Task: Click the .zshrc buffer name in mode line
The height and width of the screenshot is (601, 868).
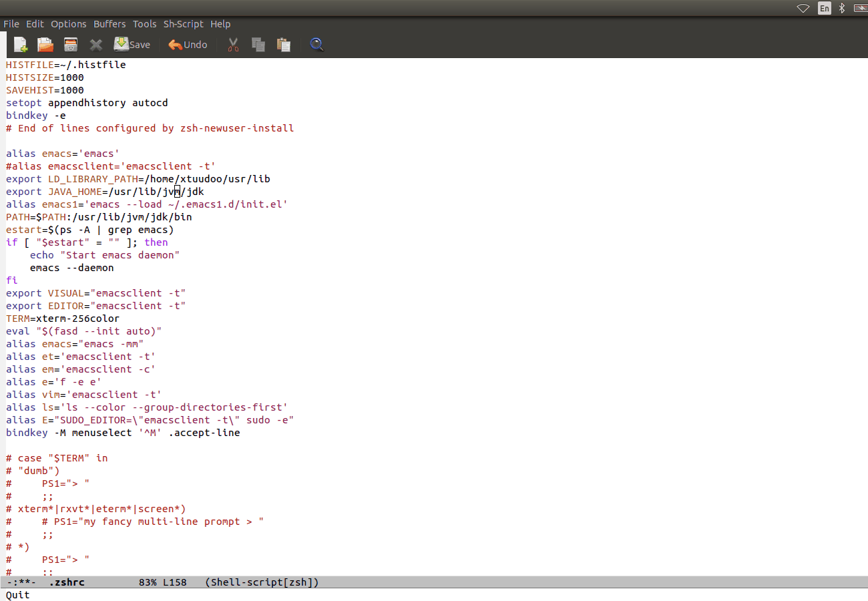Action: (67, 582)
